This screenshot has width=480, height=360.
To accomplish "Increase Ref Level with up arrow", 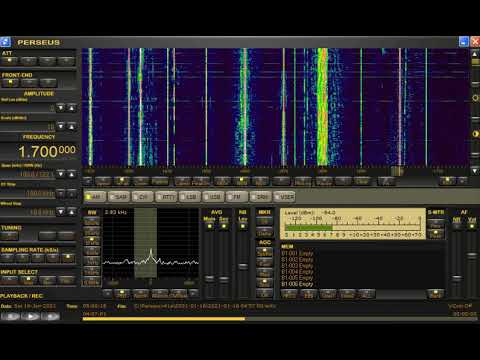I will 72,108.
